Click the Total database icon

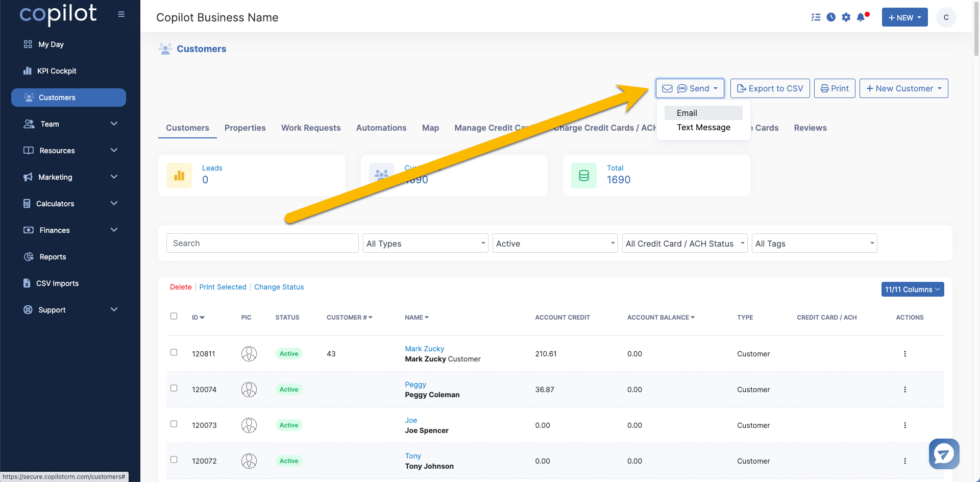(x=584, y=176)
